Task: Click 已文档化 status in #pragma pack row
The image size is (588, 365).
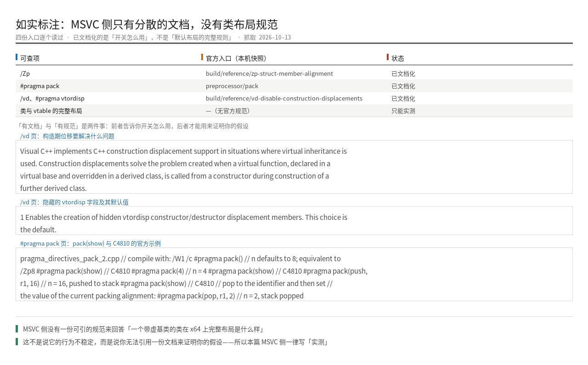Action: click(x=403, y=86)
